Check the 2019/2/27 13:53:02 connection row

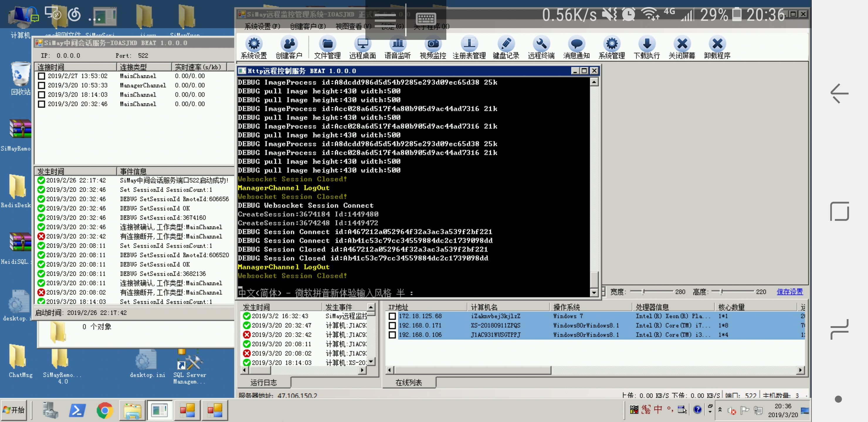41,76
